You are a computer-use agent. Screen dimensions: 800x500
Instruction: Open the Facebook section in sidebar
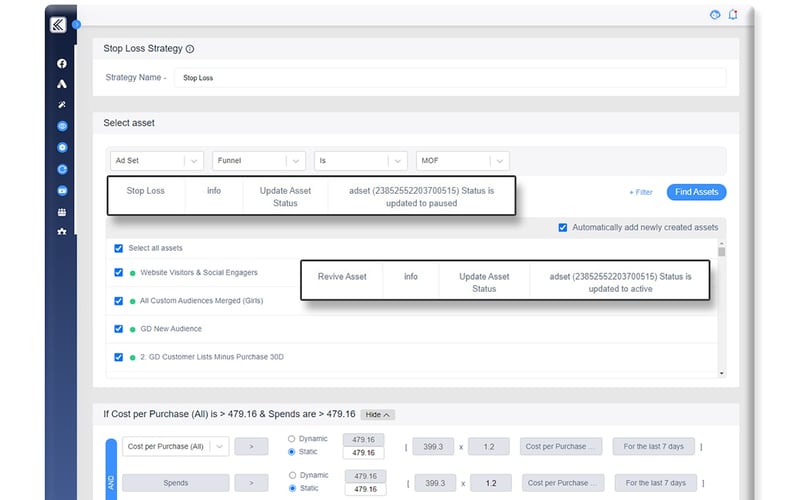62,63
